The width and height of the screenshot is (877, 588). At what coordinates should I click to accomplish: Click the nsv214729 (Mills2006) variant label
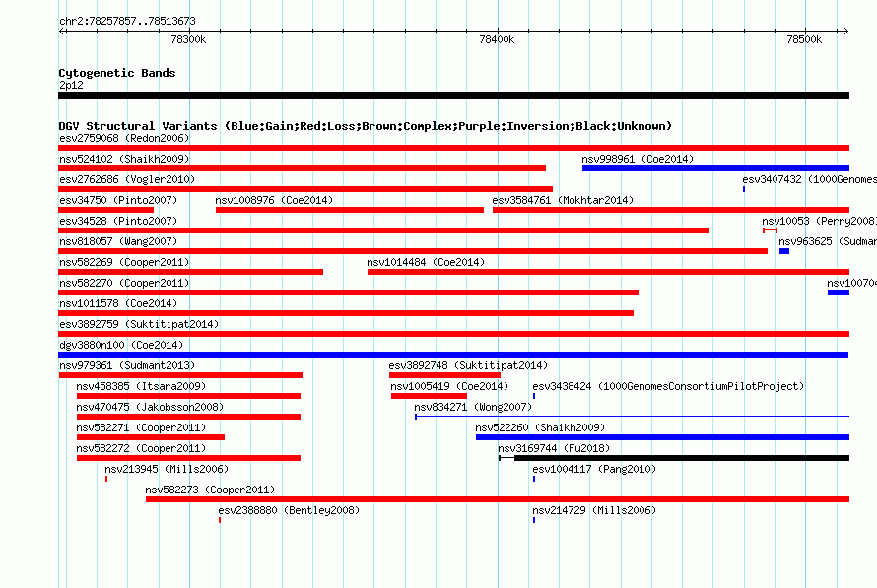coord(594,510)
